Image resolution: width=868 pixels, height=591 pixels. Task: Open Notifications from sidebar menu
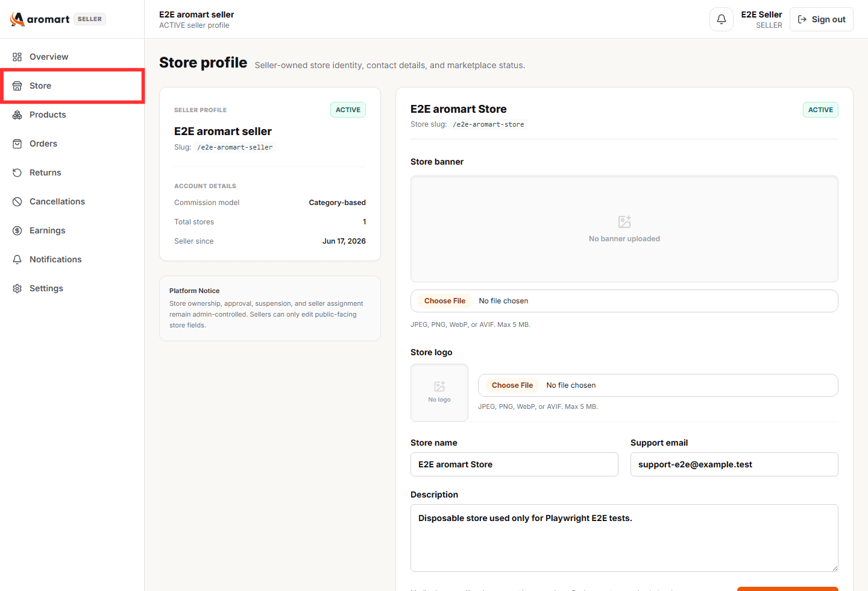click(x=72, y=259)
